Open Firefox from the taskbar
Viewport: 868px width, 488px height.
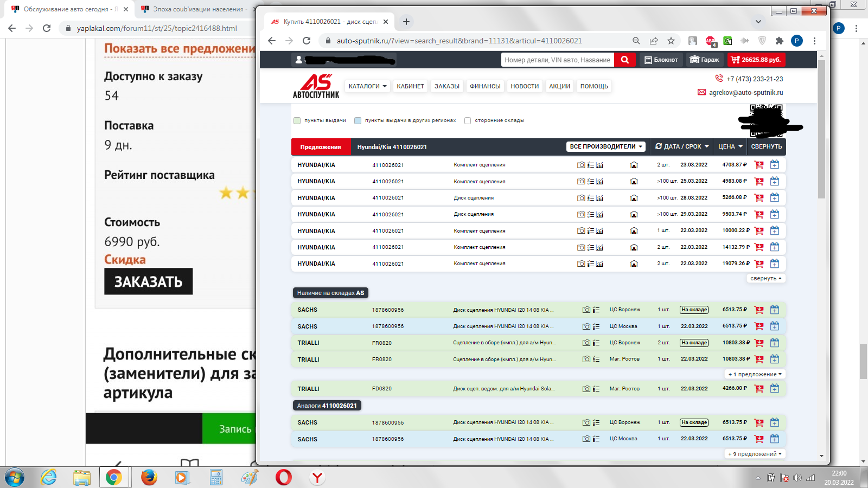click(149, 477)
